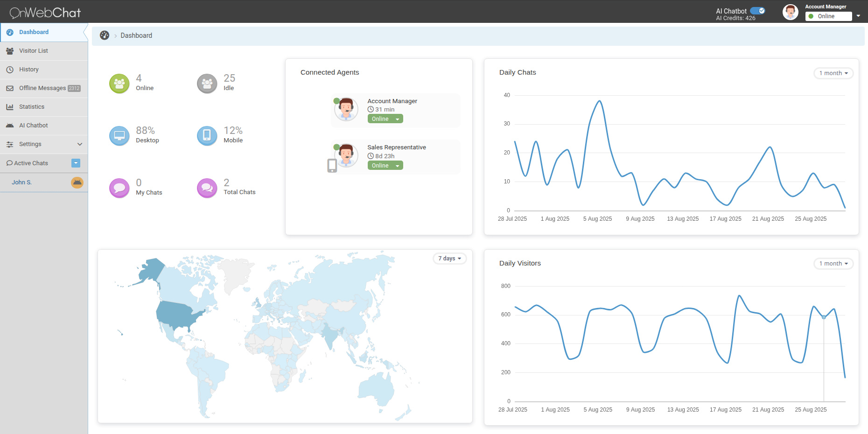Click the gray Idle visitors icon
The height and width of the screenshot is (434, 868).
(207, 84)
